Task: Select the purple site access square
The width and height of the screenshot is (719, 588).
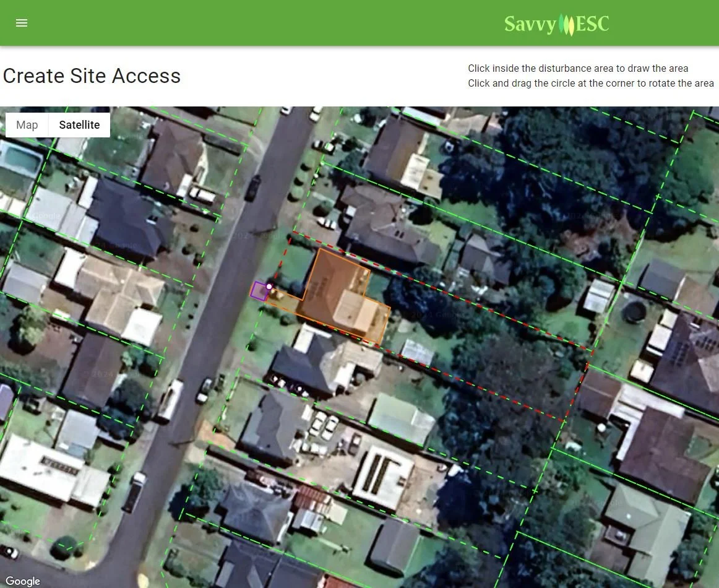Action: [259, 292]
